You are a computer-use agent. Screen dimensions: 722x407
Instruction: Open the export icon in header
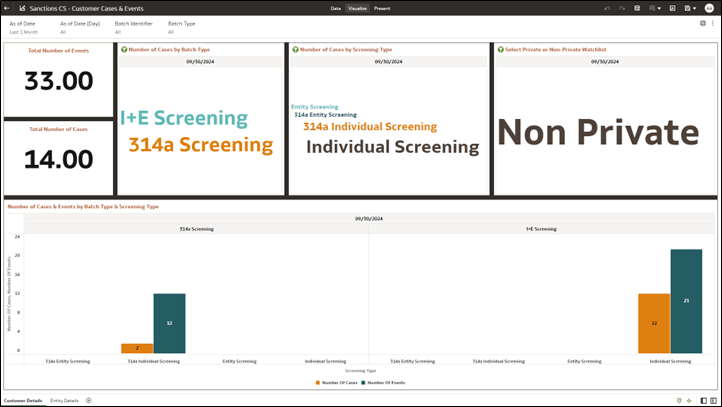[672, 8]
